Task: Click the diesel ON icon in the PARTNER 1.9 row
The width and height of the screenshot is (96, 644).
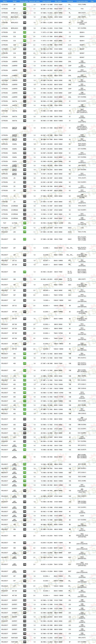Action: pos(25,642)
